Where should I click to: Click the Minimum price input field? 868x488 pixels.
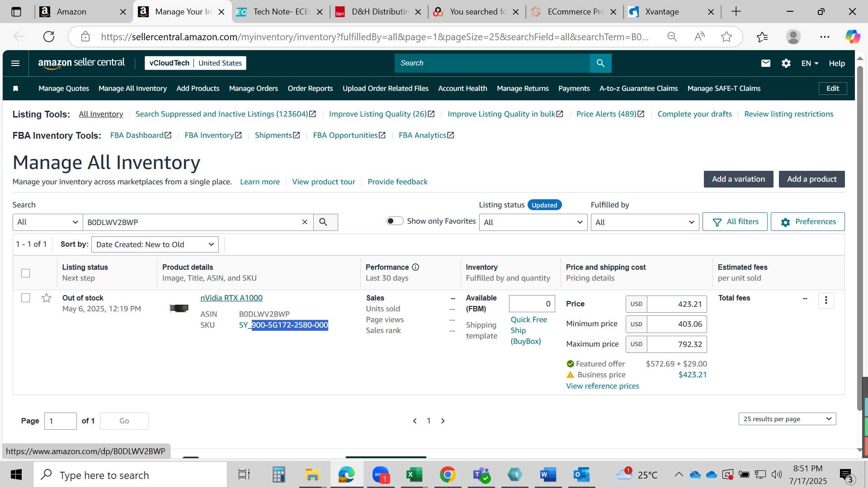677,324
